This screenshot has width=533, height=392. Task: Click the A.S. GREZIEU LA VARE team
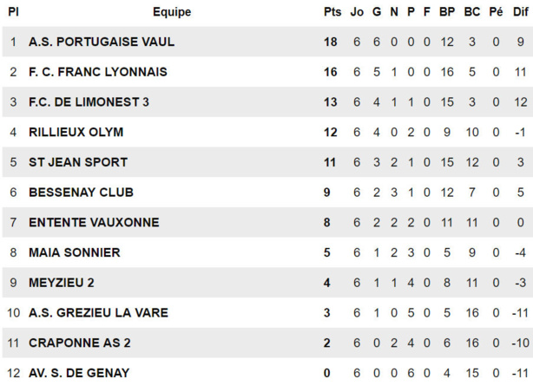(98, 312)
